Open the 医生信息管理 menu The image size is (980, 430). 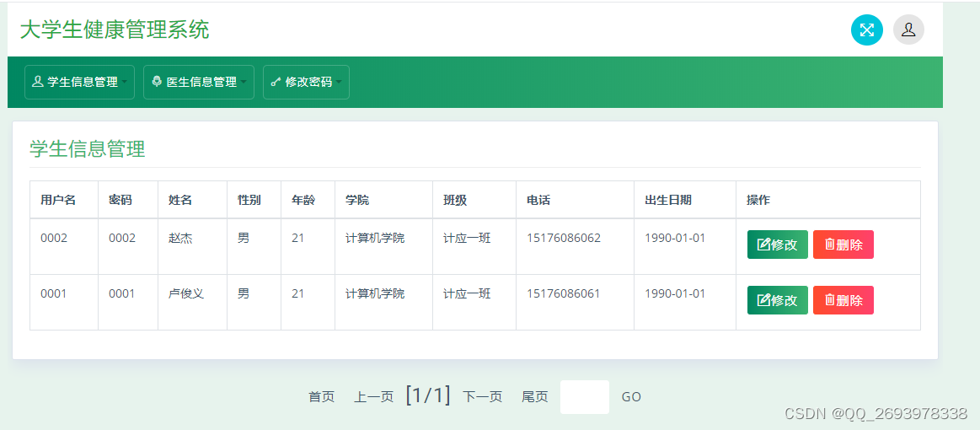[x=199, y=82]
